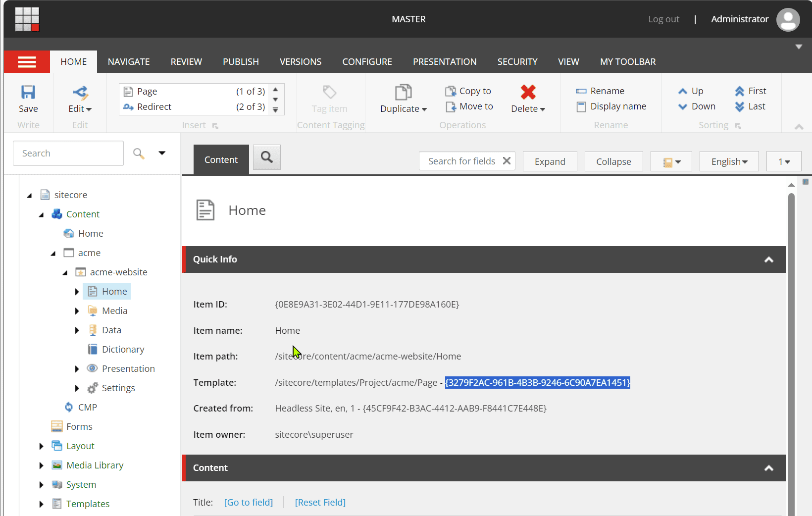Open the Sitecore launchpad grid icon
812x516 pixels.
click(27, 19)
